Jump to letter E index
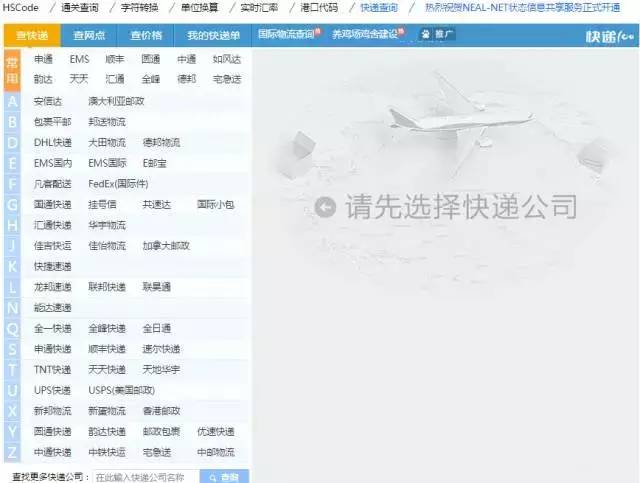The width and height of the screenshot is (640, 483). 12,163
